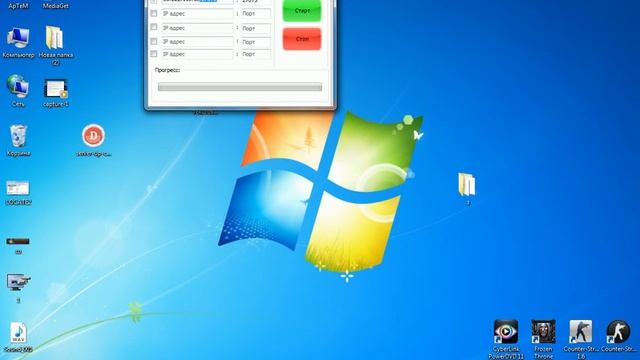Tick the checkbox of last IP адрес row
This screenshot has width=640, height=360.
(x=154, y=53)
